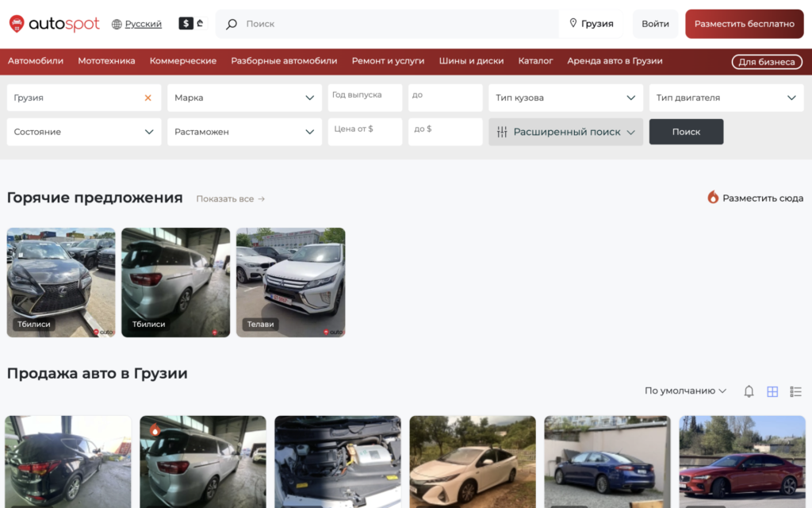Click the Телави city label
This screenshot has height=508, width=812.
point(260,325)
